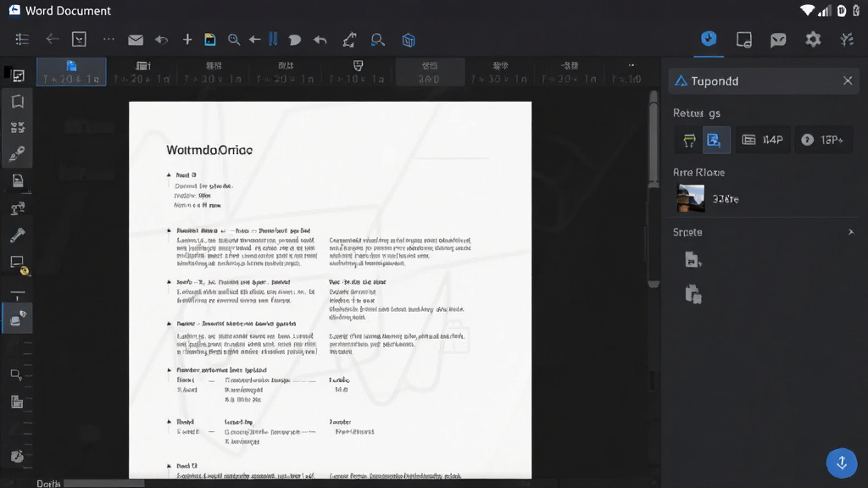Screen dimensions: 868x488
Task: Select the ribbon tab with shield icon
Action: point(358,72)
